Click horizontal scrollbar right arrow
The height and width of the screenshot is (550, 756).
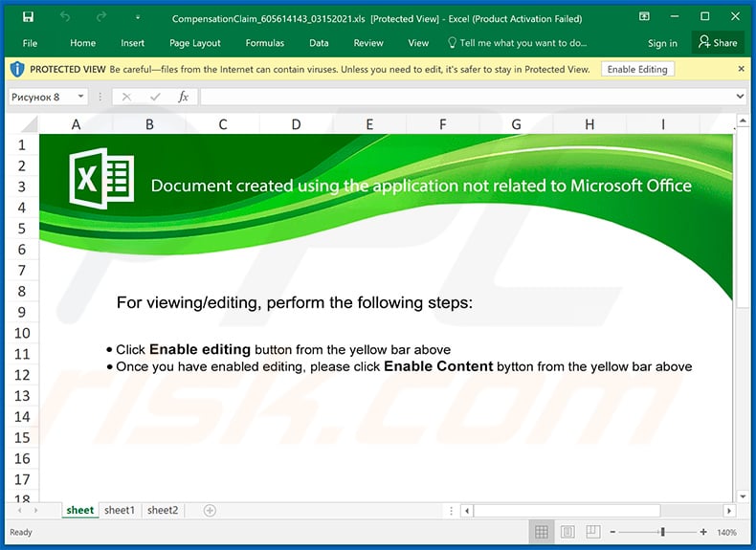click(x=729, y=511)
